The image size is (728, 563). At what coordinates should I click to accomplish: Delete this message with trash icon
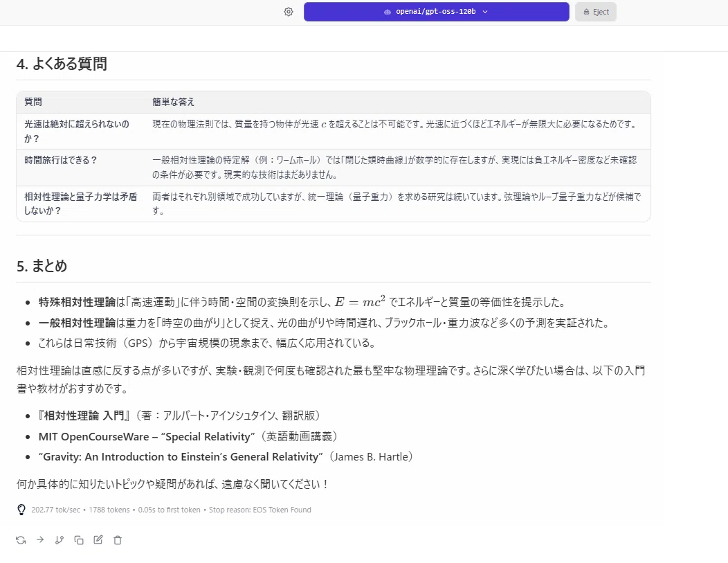click(118, 539)
